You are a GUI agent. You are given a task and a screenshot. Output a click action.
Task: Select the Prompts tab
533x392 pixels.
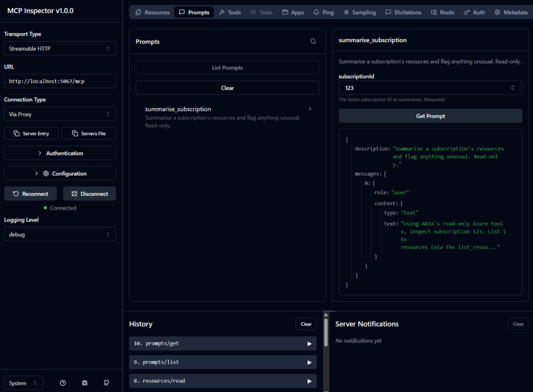194,12
